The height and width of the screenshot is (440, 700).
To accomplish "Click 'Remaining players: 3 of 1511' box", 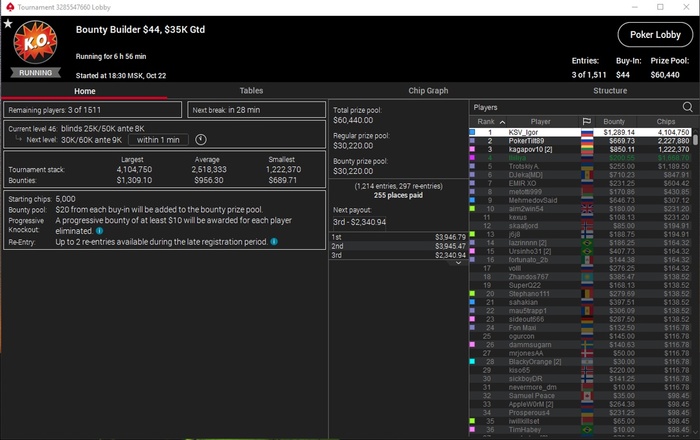I will (92, 110).
